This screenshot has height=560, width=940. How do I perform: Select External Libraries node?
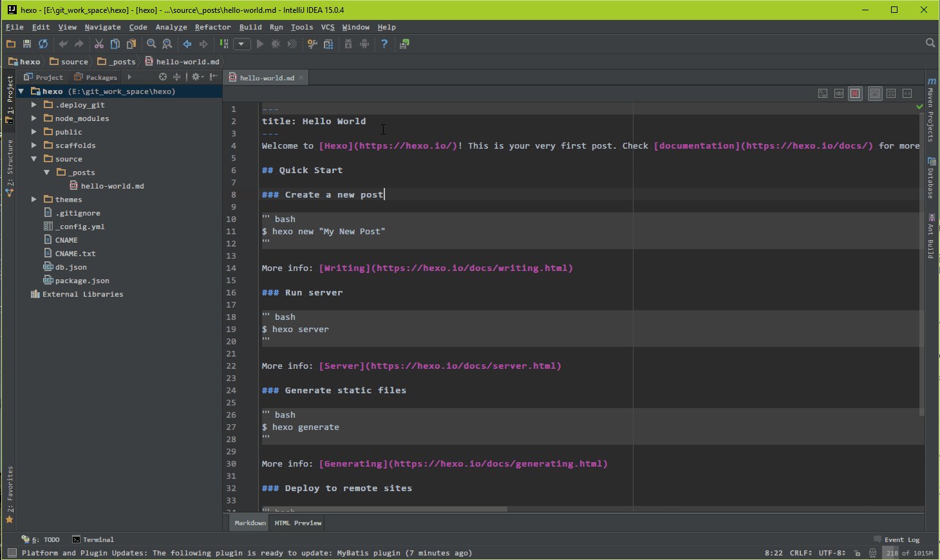[x=77, y=294]
